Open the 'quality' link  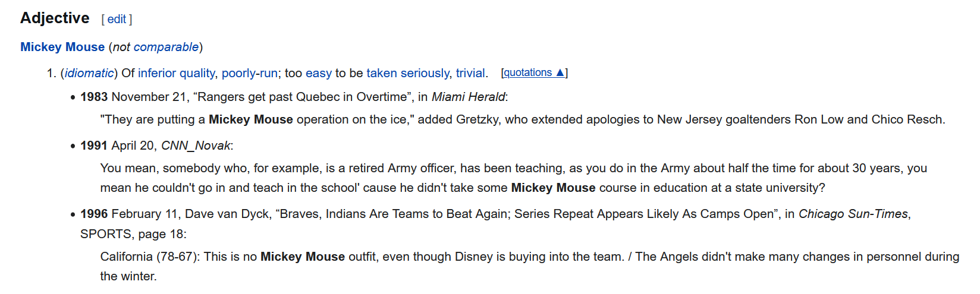[x=197, y=73]
